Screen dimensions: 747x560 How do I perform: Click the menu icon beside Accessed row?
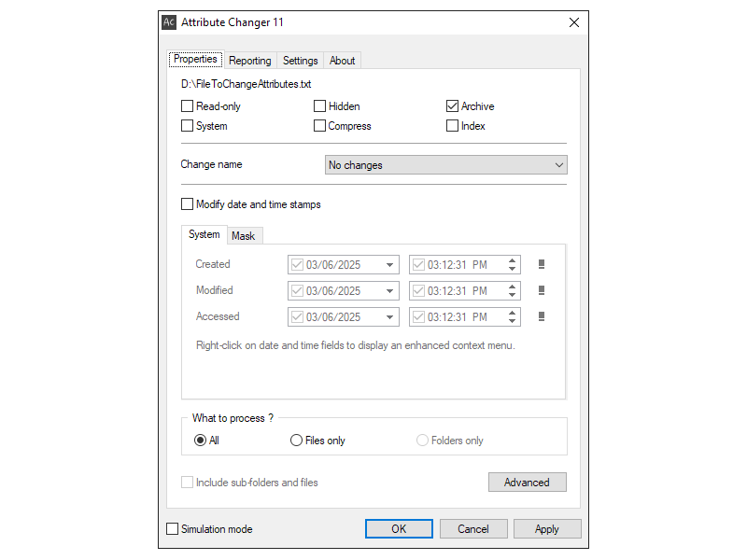pos(542,316)
